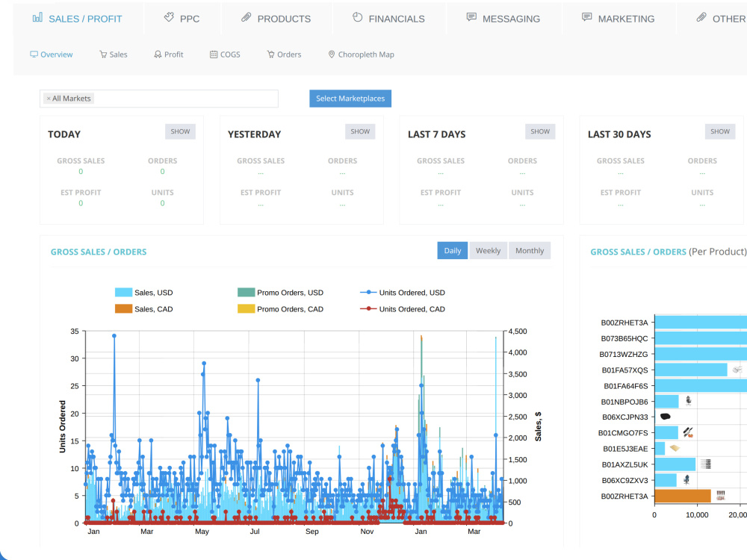Select the Monthly chart view
Image resolution: width=747 pixels, height=560 pixels.
click(530, 250)
